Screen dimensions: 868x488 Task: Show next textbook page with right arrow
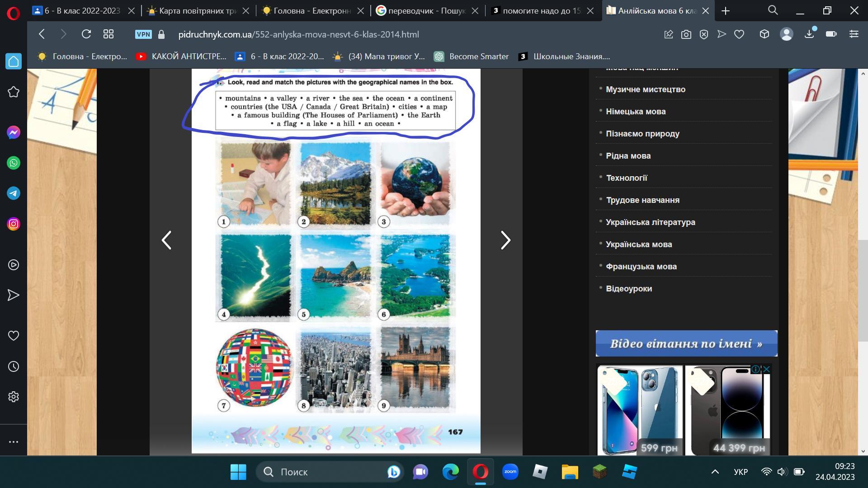(505, 240)
